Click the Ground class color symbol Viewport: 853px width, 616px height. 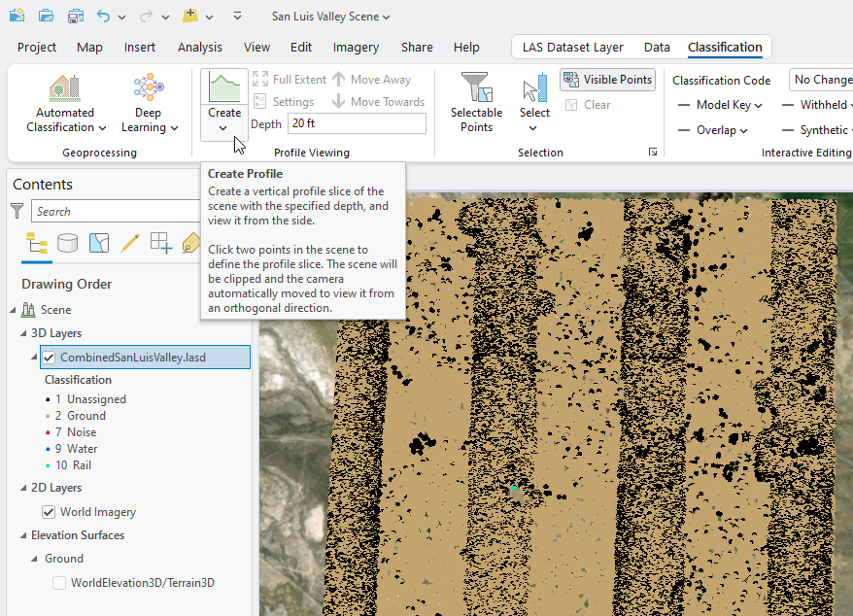point(48,416)
